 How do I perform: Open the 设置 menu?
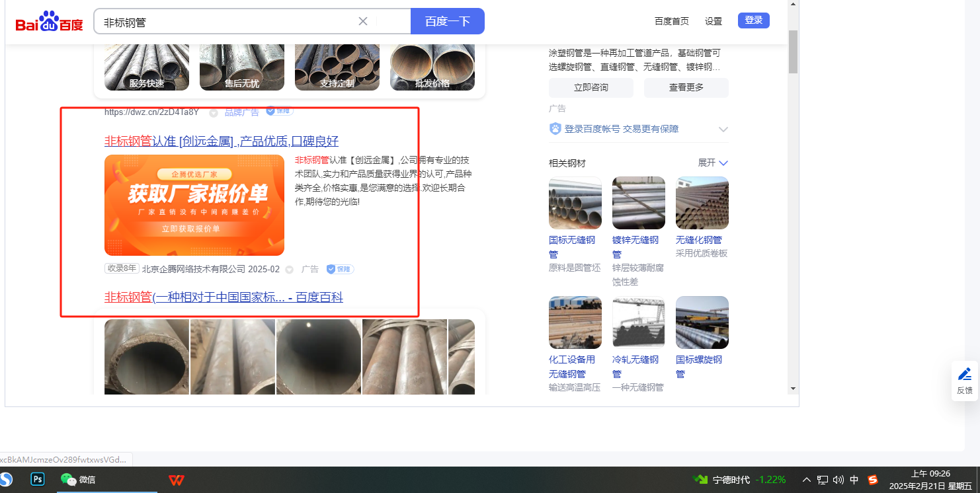(714, 21)
